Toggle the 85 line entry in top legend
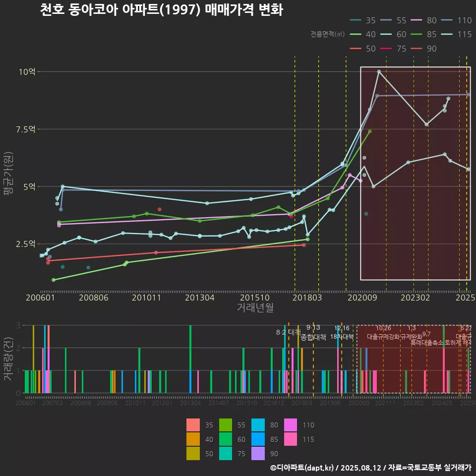 pyautogui.click(x=423, y=34)
